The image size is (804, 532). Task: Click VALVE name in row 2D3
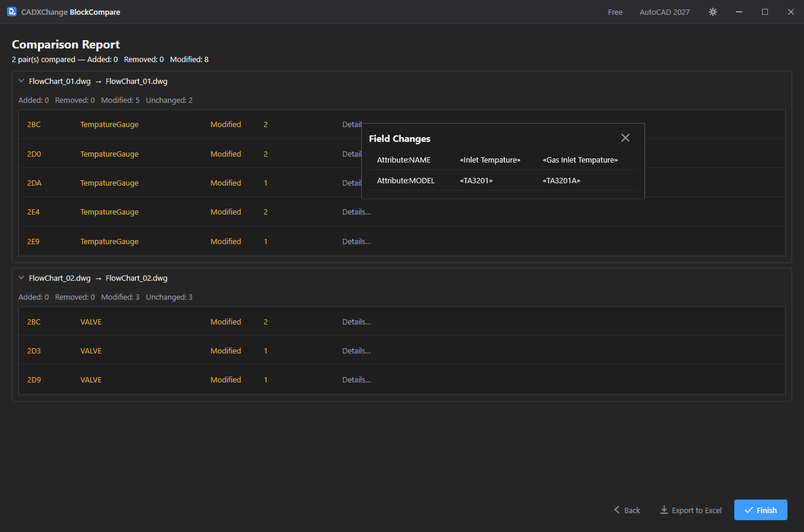pos(91,351)
